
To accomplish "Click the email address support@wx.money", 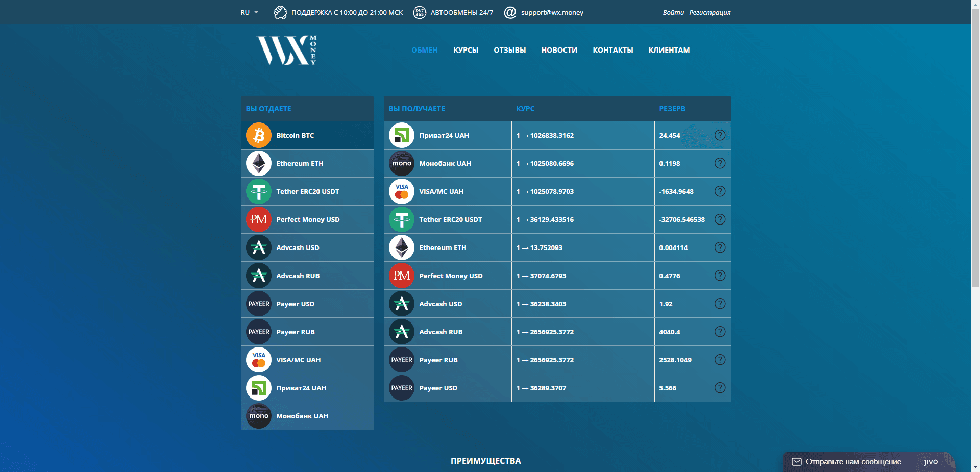I will pyautogui.click(x=551, y=12).
